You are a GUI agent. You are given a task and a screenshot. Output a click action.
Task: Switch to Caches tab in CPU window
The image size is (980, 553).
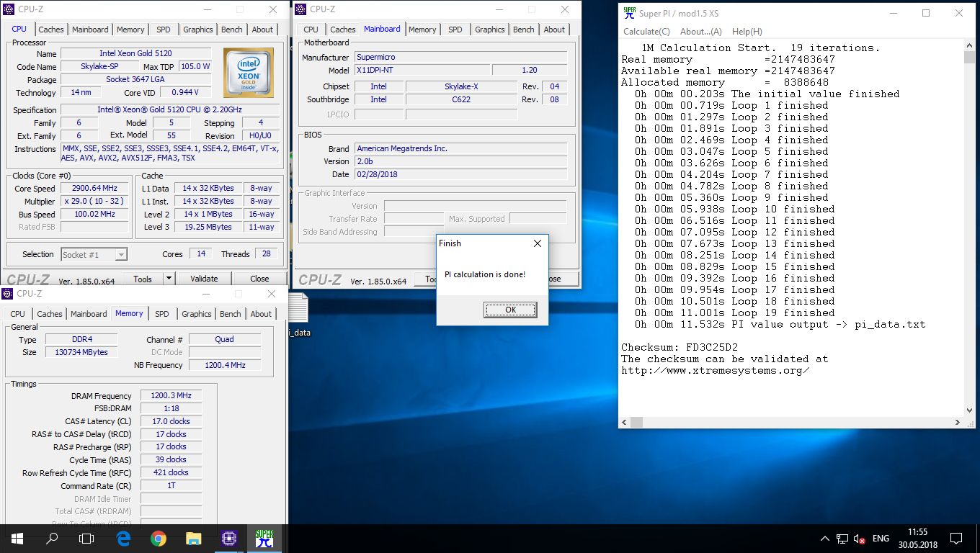pos(51,30)
